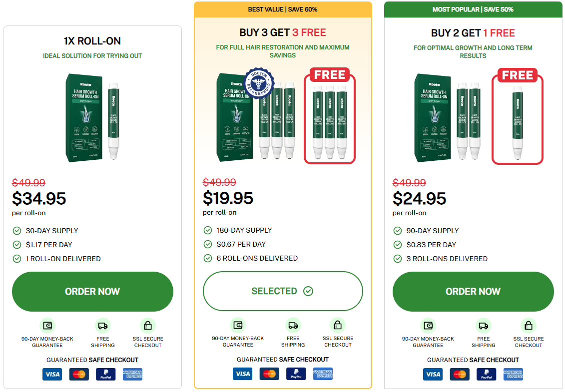This screenshot has height=392, width=565.
Task: Expand the BUY 3 GET 3 FREE heading
Action: [283, 32]
